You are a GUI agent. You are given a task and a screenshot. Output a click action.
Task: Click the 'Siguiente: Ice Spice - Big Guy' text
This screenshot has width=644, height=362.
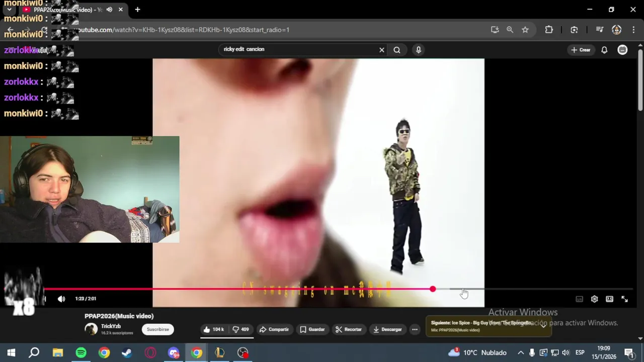[x=481, y=323]
